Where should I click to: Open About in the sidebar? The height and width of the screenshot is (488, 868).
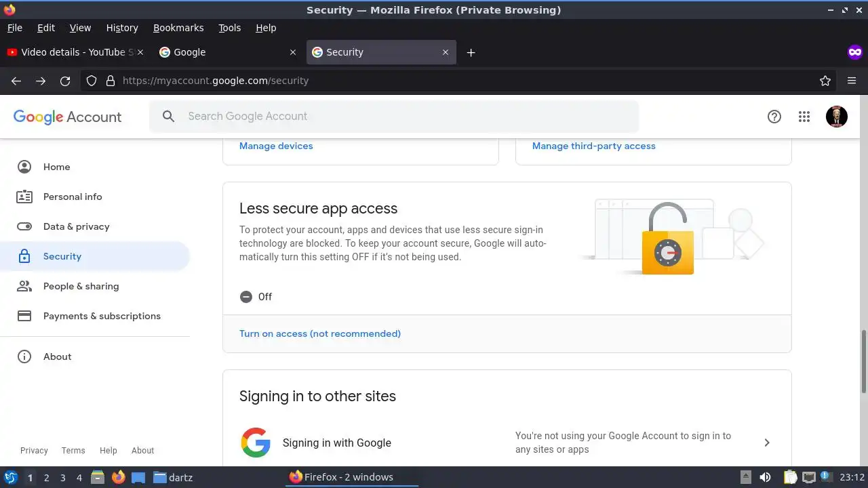pyautogui.click(x=95, y=357)
